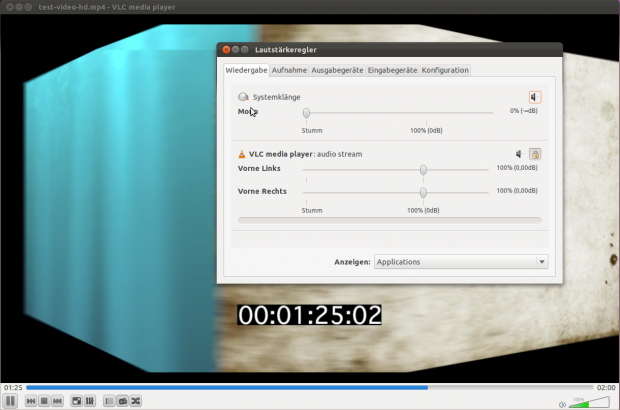Open the Ausgabegeräte tab
The height and width of the screenshot is (410, 620).
tap(337, 70)
